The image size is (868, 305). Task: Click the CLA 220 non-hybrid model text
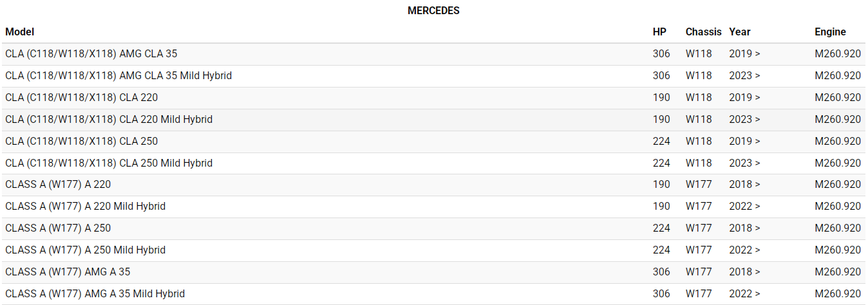81,98
